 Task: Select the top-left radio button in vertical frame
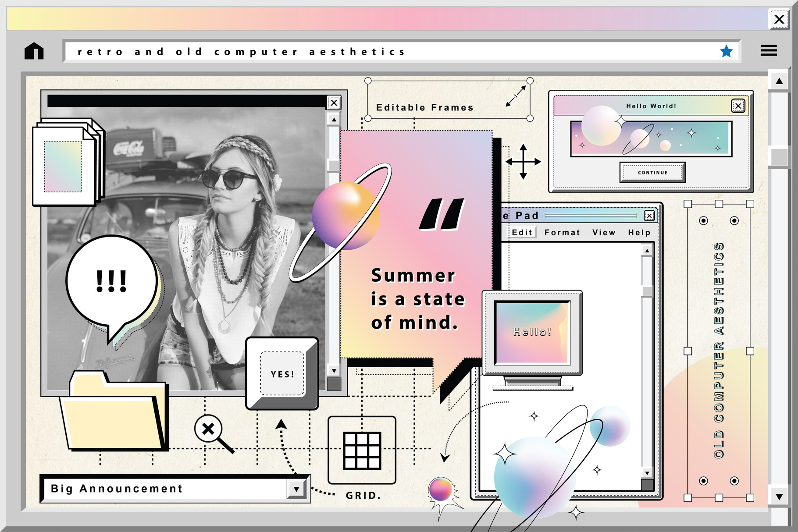click(x=703, y=220)
